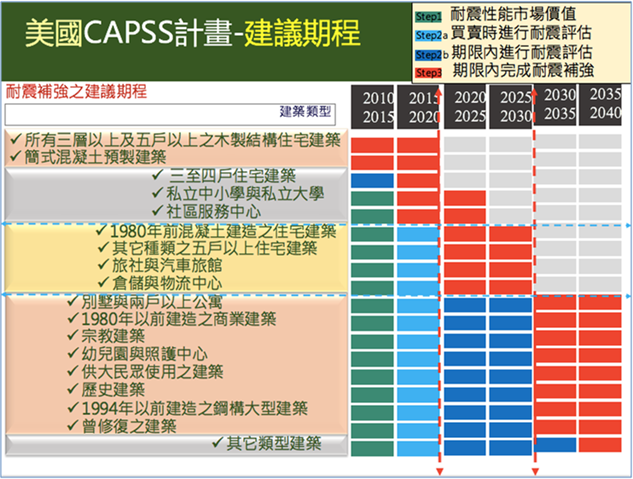Click the Step3 red legend swatch
The width and height of the screenshot is (633, 479).
click(428, 73)
